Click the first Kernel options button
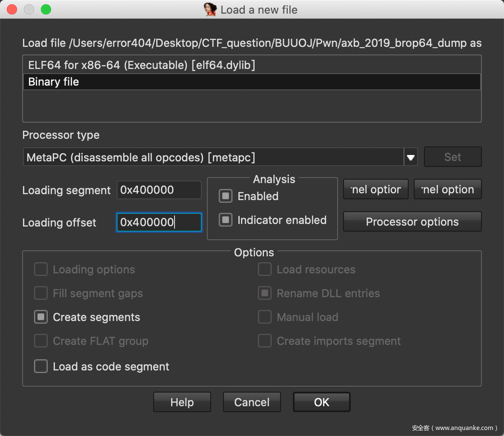This screenshot has height=436, width=504. [x=376, y=189]
